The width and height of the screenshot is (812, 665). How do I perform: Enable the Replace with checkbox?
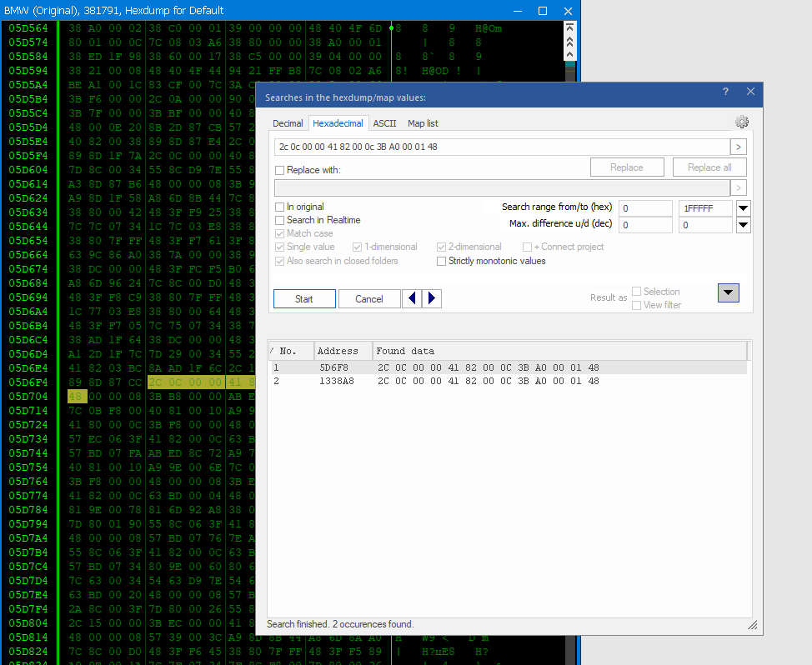point(280,170)
